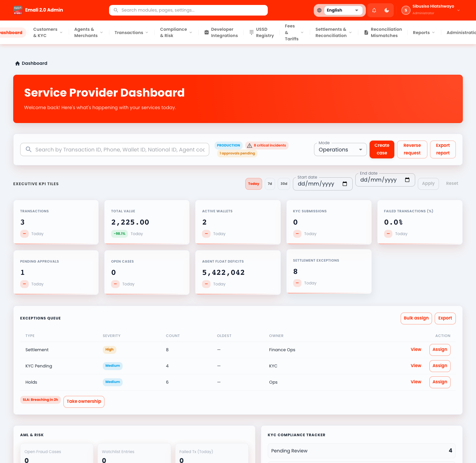Screen dimensions: 476x463
Task: Click the Reconciliation Mismatches document icon
Action: 366,32
